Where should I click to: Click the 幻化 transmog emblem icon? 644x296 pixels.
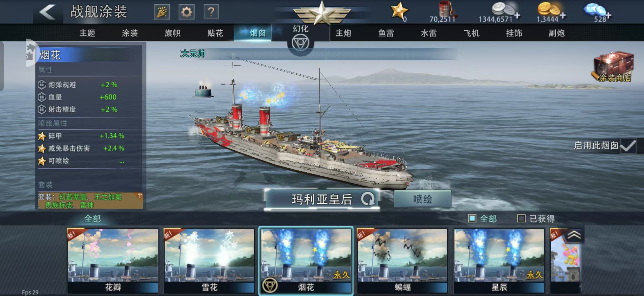tap(300, 43)
